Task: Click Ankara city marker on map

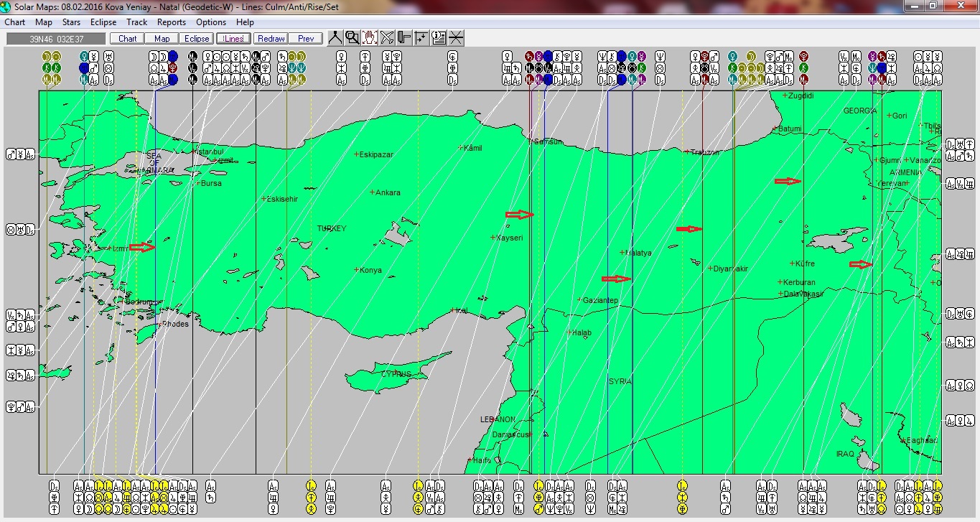Action: click(373, 192)
